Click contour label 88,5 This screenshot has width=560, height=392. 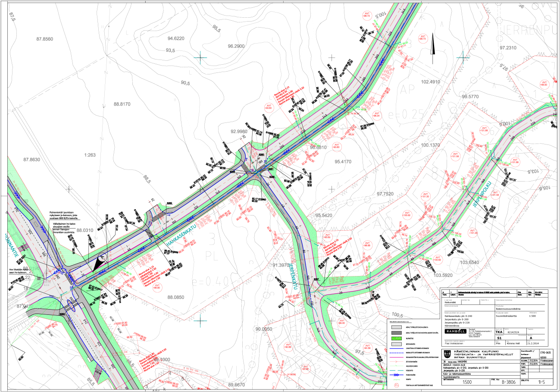point(146,178)
